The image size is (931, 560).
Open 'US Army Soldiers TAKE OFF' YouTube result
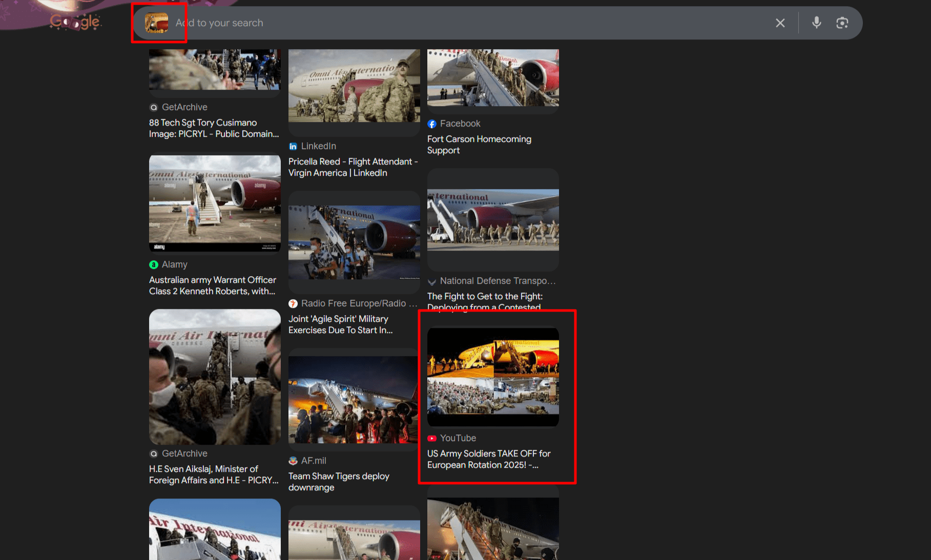click(489, 459)
